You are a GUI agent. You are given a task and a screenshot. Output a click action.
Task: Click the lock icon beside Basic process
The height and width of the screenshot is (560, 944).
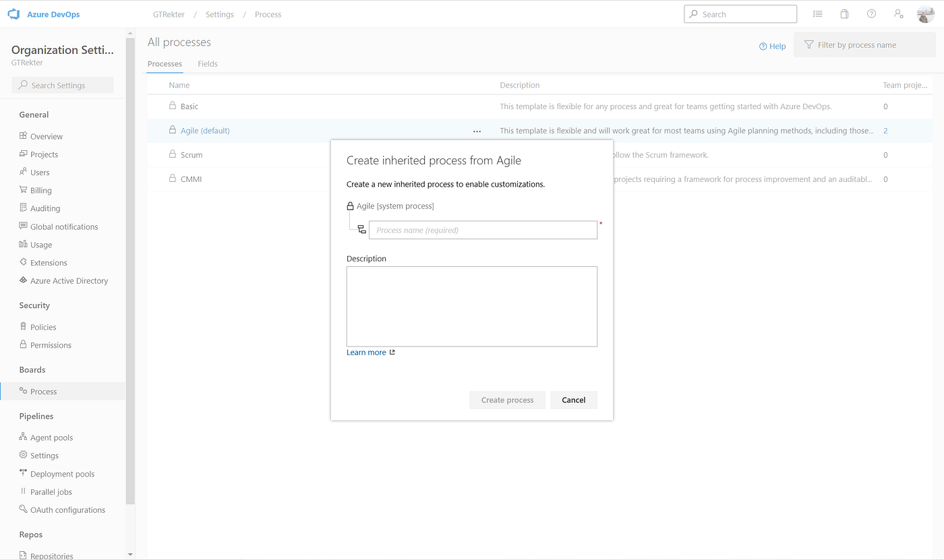(x=172, y=106)
